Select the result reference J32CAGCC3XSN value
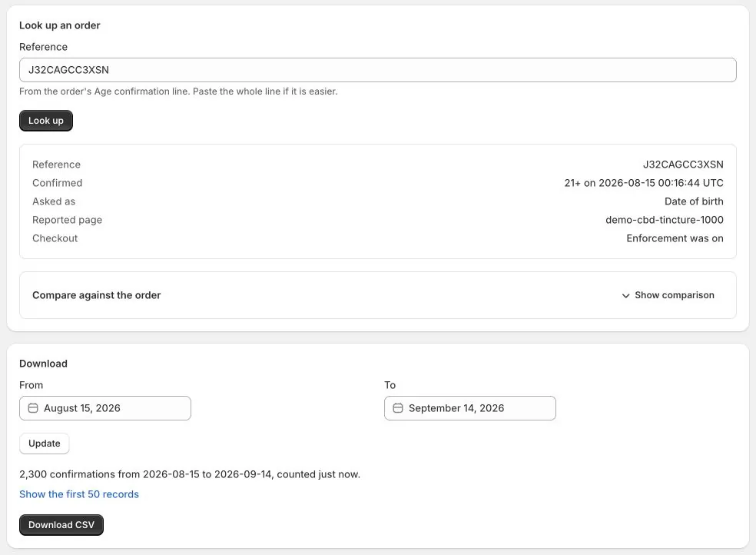The width and height of the screenshot is (756, 555). click(x=683, y=165)
